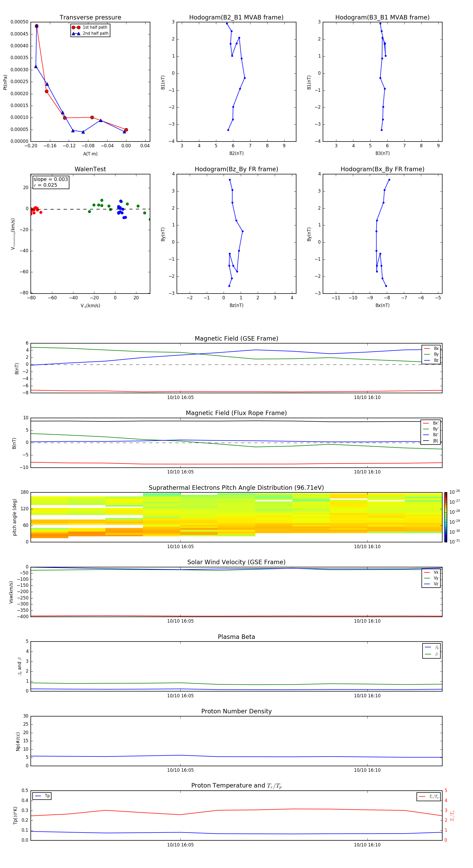Click the 'B2(nT)' x-axis label
473x868 pixels.
coord(236,153)
